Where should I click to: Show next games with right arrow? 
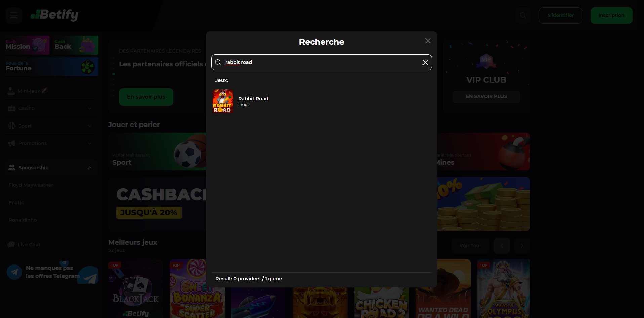(x=522, y=246)
